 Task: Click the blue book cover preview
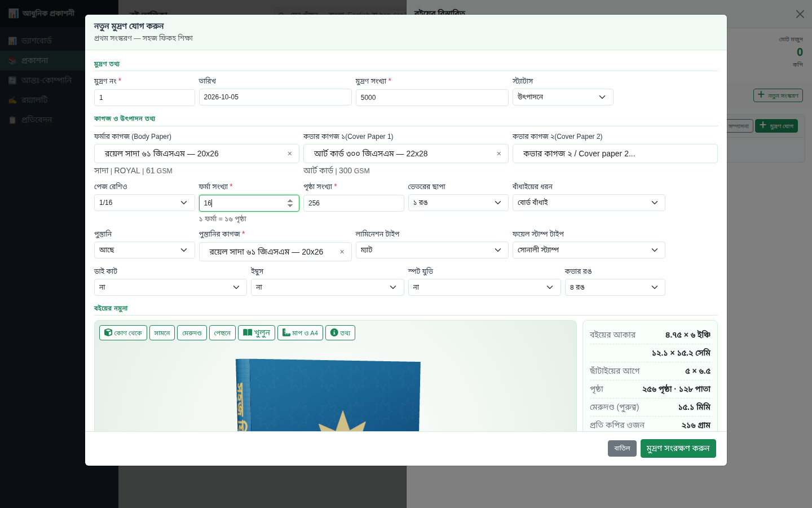click(328, 395)
